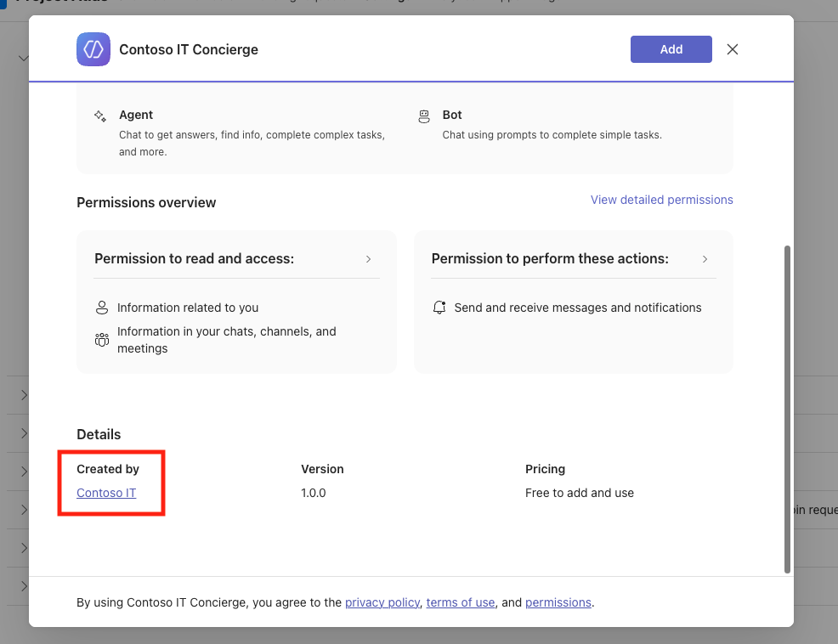Image resolution: width=838 pixels, height=644 pixels.
Task: Select 'Free to add and use' text
Action: click(580, 493)
